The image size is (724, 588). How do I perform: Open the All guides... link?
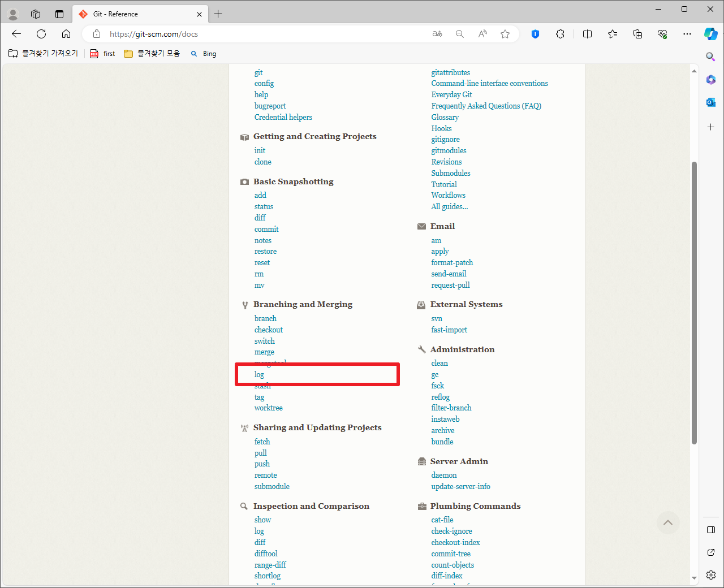coord(449,206)
